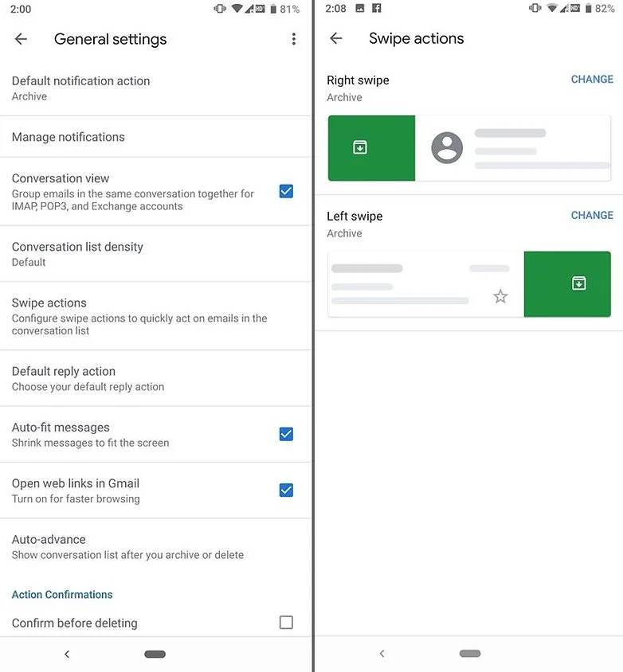Open Conversation list density setting
Screen dimensions: 623x672
point(155,254)
